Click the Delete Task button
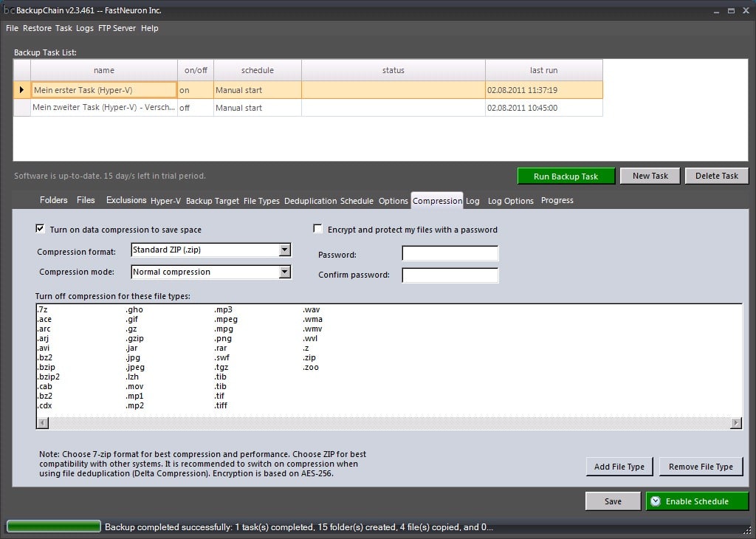This screenshot has height=539, width=756. 716,176
